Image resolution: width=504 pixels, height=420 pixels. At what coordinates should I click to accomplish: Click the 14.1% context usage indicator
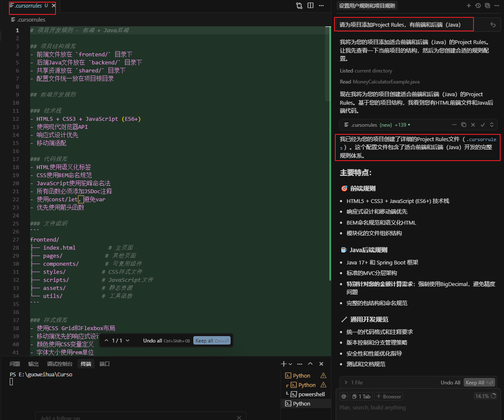485,396
